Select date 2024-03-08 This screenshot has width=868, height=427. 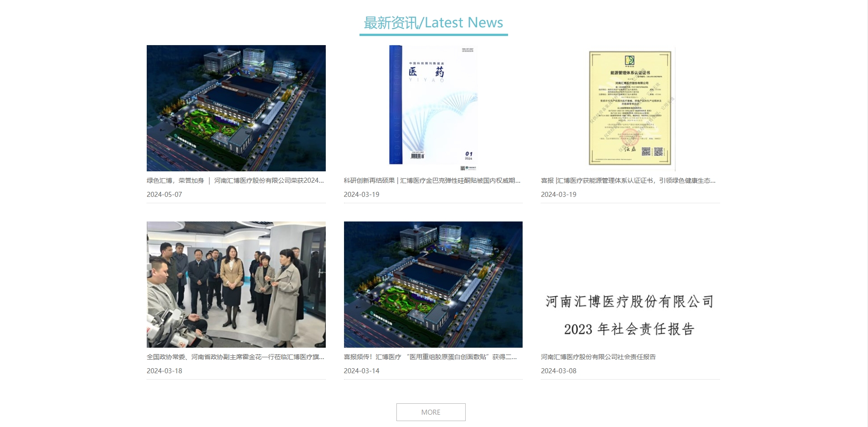(x=559, y=371)
